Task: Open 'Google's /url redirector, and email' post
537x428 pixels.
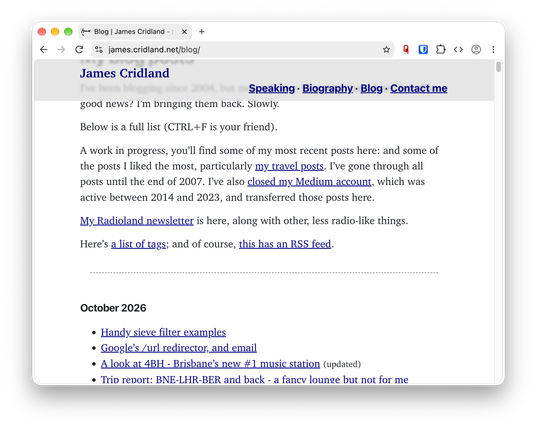Action: click(179, 348)
